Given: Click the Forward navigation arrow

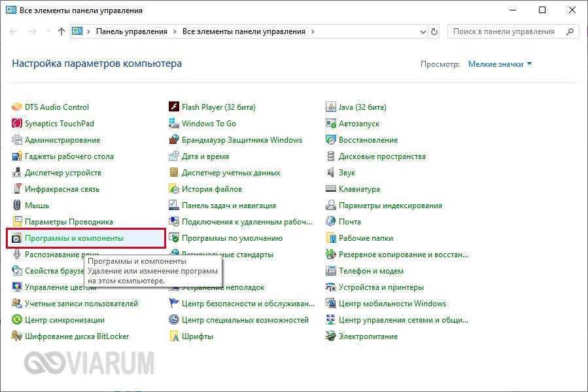Looking at the screenshot, I should [33, 31].
